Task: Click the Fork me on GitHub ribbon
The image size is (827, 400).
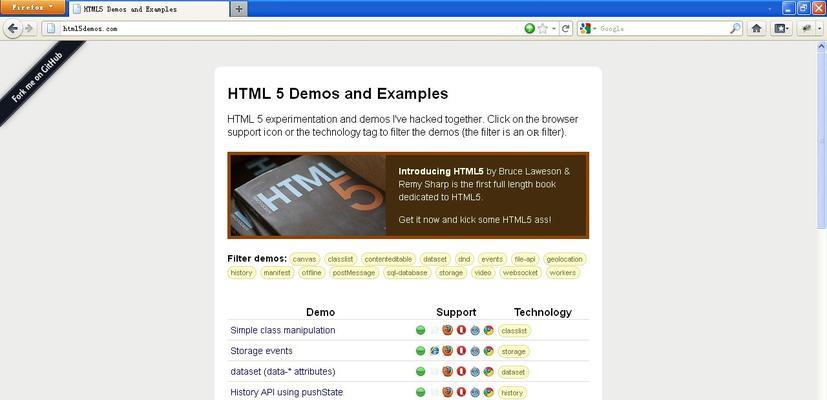Action: coord(38,77)
